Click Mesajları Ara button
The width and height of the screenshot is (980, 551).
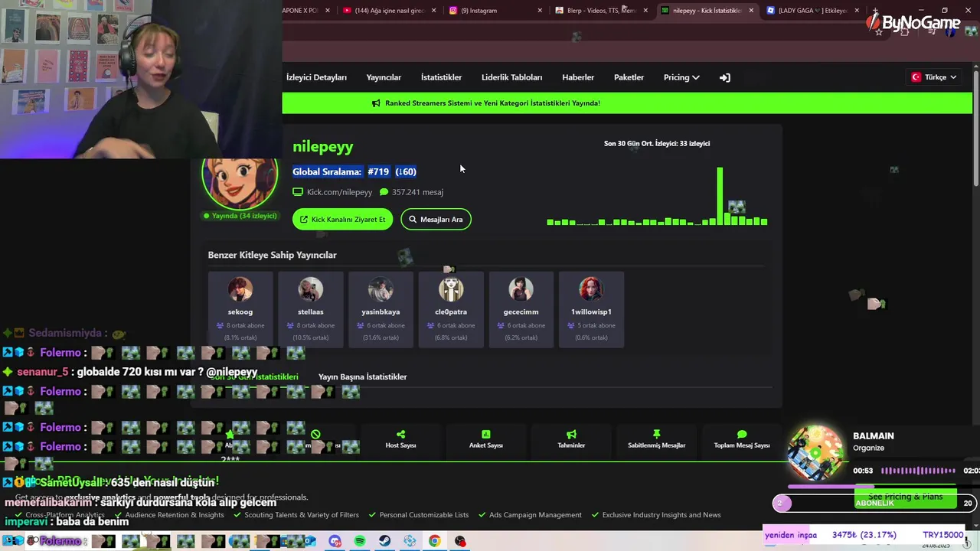pyautogui.click(x=436, y=220)
